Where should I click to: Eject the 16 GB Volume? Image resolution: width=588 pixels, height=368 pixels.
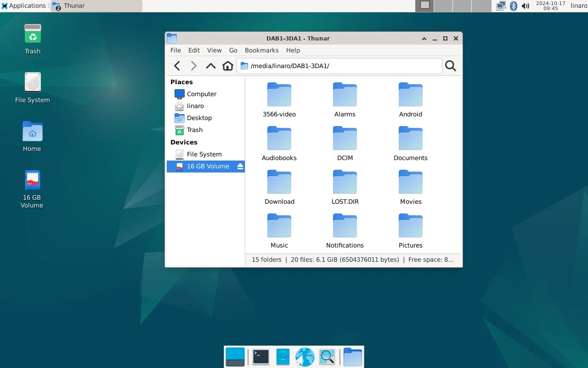[240, 167]
